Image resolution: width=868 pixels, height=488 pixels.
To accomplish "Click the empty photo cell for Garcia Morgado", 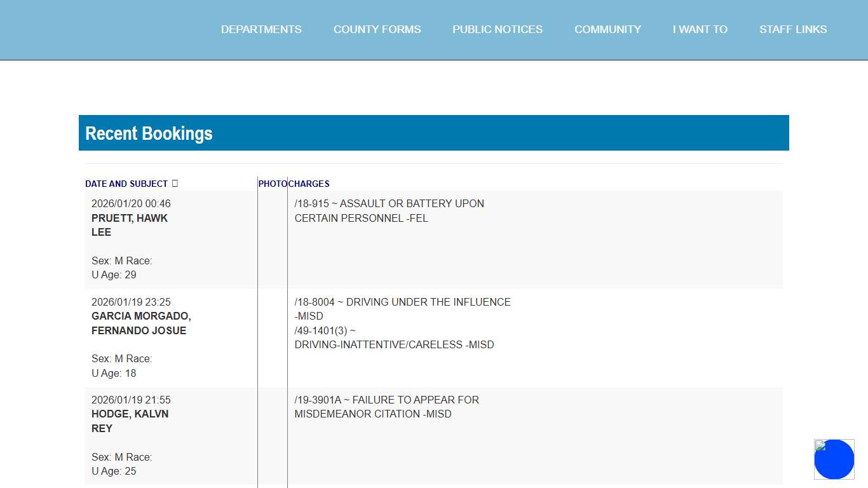I will pos(273,337).
